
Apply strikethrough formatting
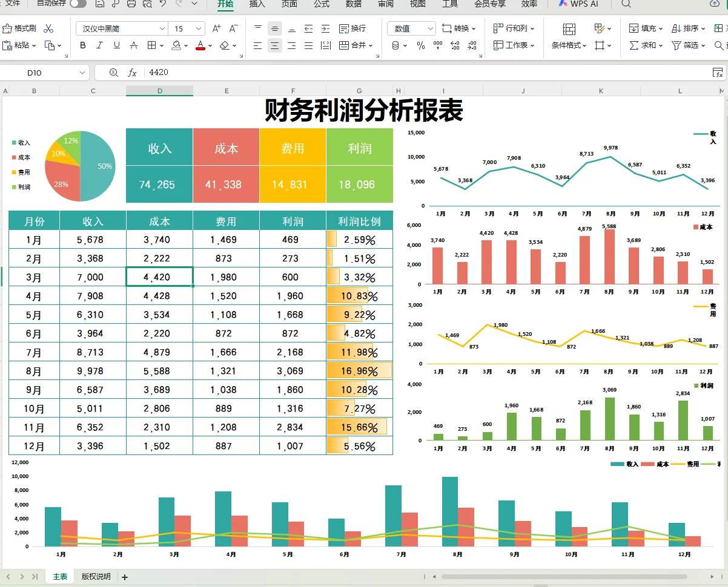click(x=134, y=45)
